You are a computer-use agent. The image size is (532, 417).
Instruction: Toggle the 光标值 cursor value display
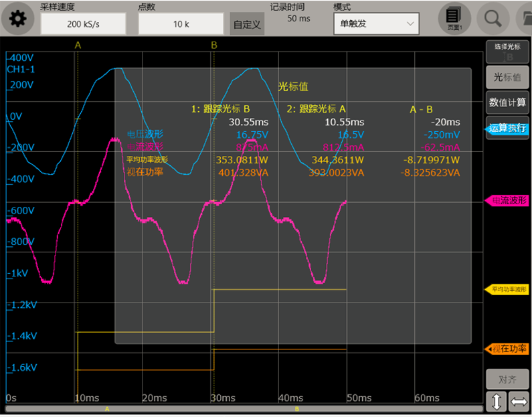click(507, 77)
